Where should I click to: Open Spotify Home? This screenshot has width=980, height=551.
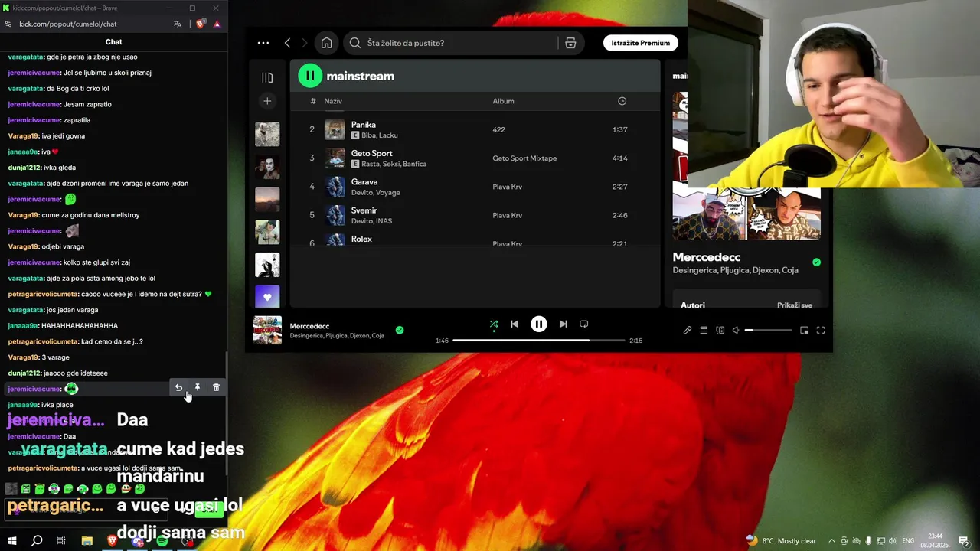click(x=326, y=43)
